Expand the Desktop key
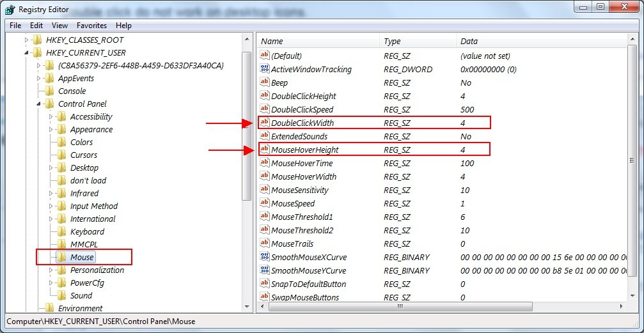The height and width of the screenshot is (333, 644). click(51, 167)
